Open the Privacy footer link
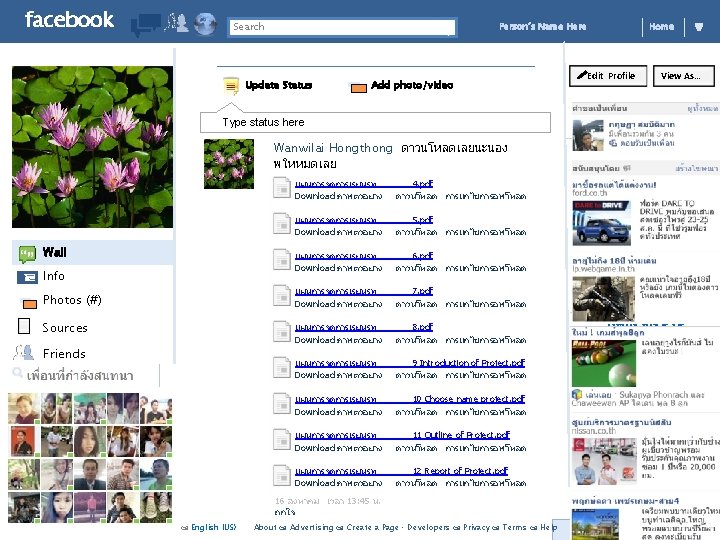 click(x=477, y=527)
